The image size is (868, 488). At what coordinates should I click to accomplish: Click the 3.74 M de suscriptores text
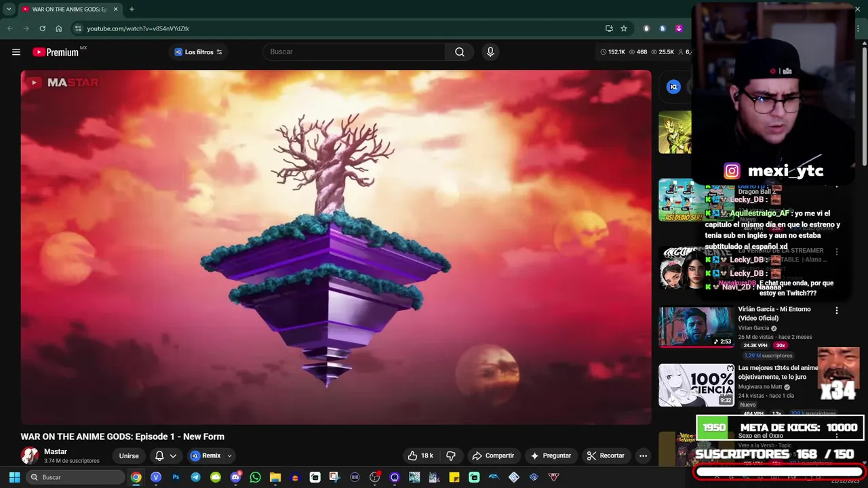pyautogui.click(x=72, y=461)
